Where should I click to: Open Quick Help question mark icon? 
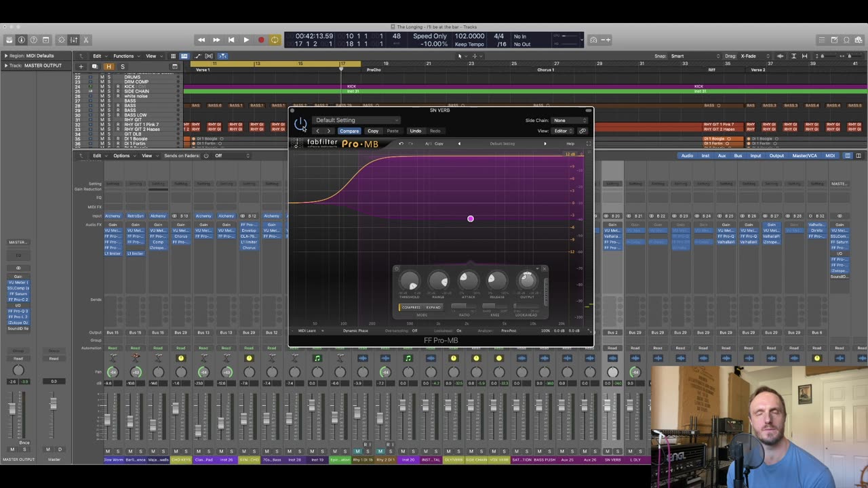[33, 40]
